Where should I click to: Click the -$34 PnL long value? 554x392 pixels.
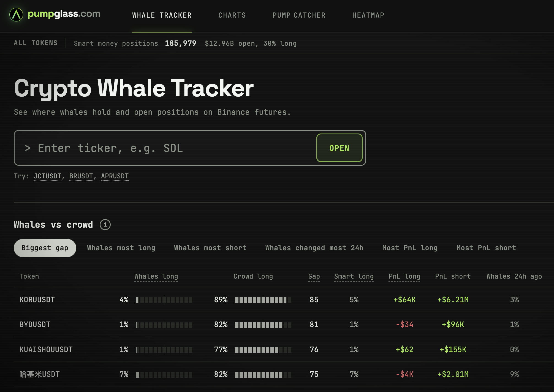coord(404,325)
